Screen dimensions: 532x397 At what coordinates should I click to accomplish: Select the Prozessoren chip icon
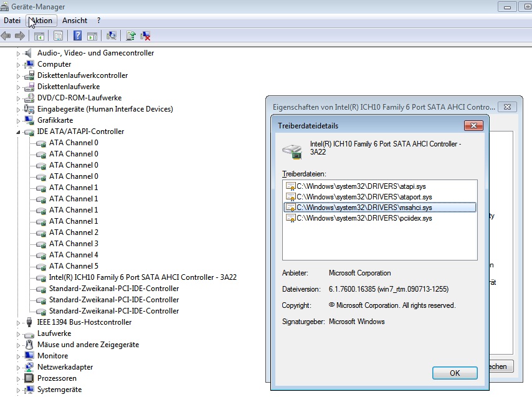(x=29, y=378)
